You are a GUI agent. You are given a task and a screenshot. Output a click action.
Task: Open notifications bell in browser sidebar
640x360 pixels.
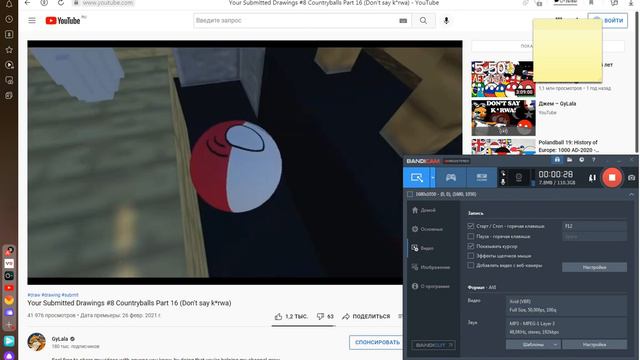pos(9,4)
